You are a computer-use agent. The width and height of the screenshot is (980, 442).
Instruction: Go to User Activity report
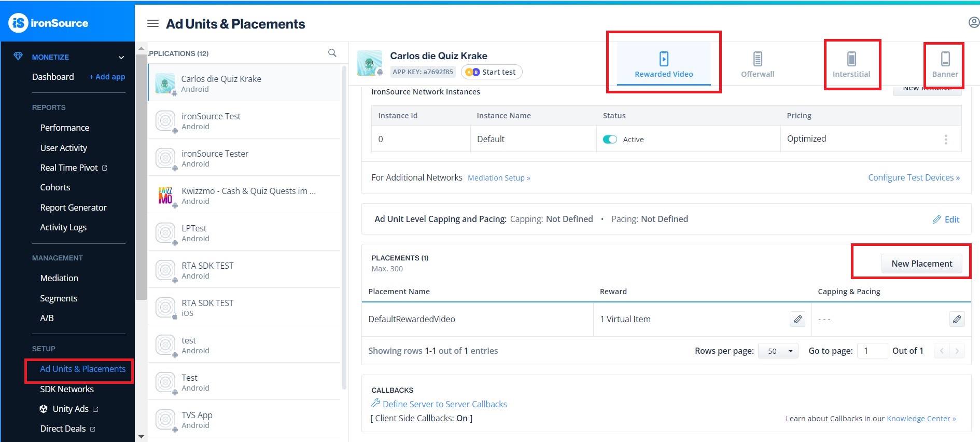coord(64,148)
